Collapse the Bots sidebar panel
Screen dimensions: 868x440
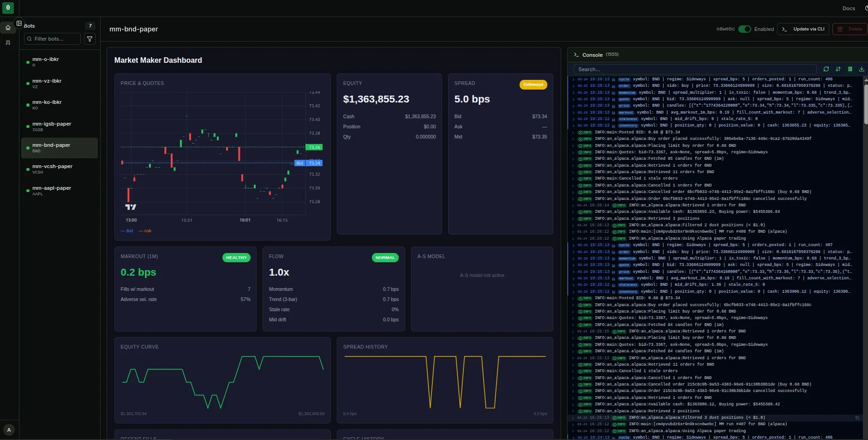tap(19, 23)
